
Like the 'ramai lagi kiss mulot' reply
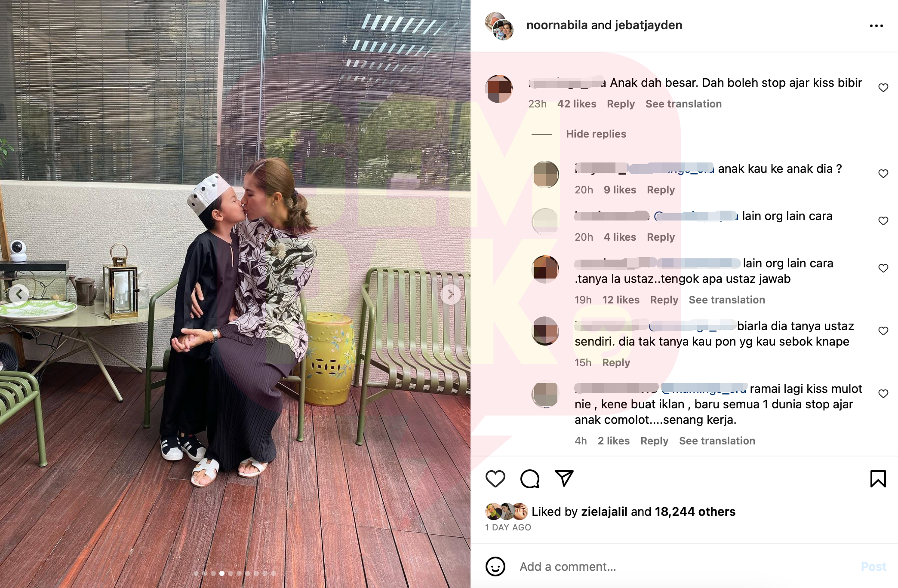[883, 394]
